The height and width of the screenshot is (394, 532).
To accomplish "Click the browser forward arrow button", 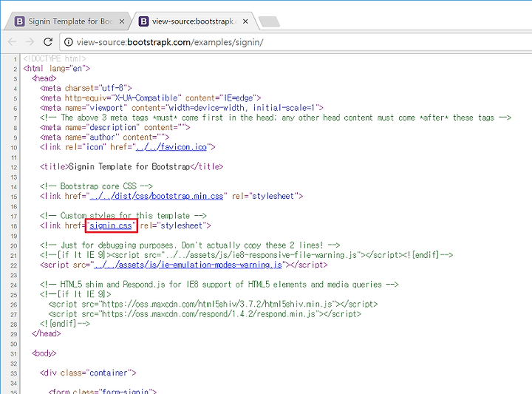I will [30, 41].
